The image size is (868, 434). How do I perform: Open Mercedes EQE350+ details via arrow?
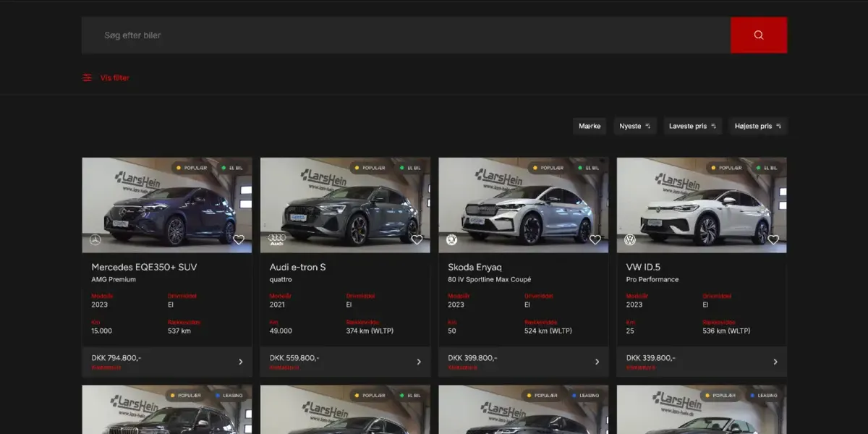(241, 362)
